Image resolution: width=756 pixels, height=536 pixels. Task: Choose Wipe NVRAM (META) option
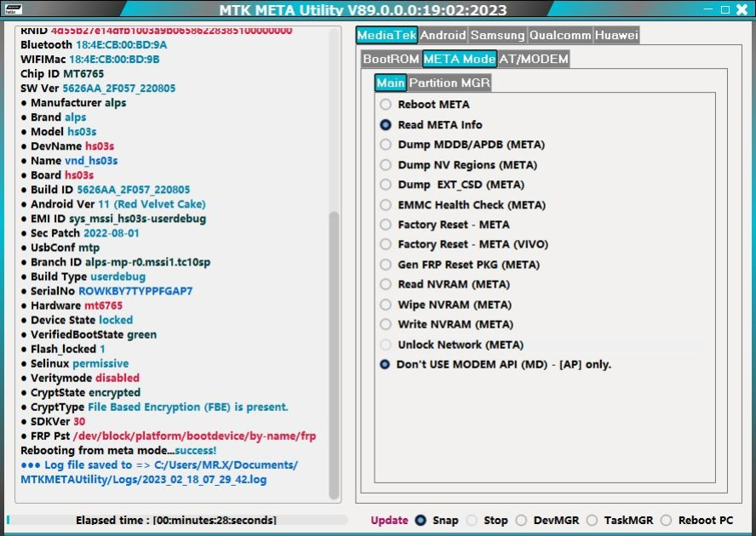tap(386, 305)
